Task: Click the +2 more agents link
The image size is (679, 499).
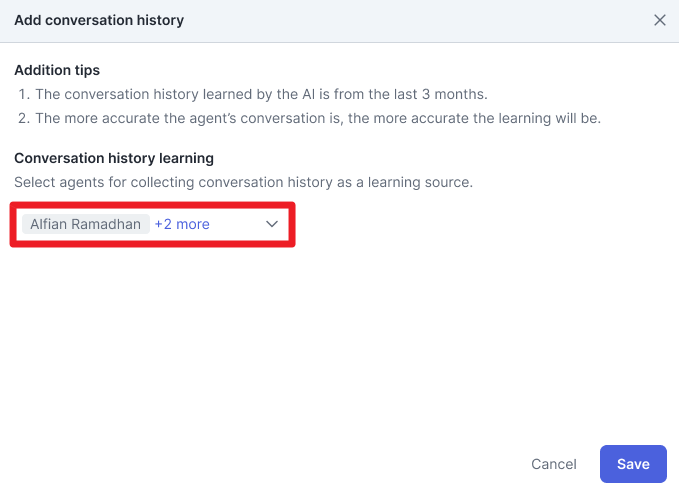Action: click(x=182, y=224)
